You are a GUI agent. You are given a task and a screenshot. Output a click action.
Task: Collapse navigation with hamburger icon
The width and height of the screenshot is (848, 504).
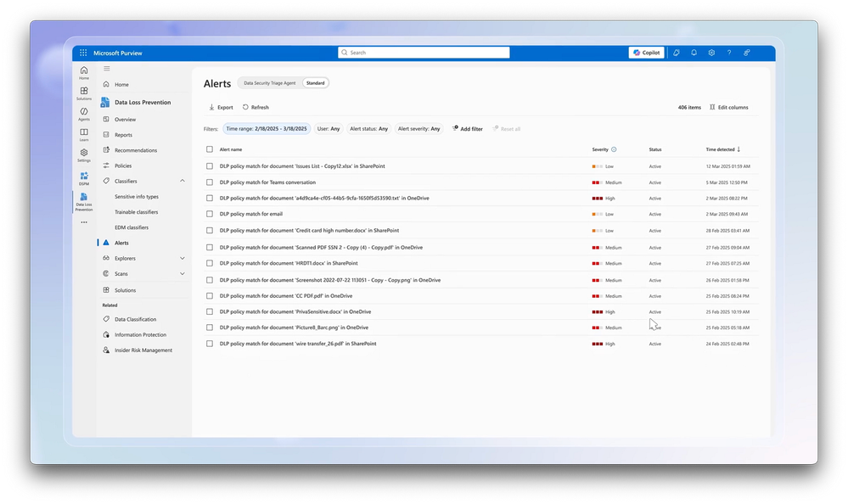(x=107, y=69)
